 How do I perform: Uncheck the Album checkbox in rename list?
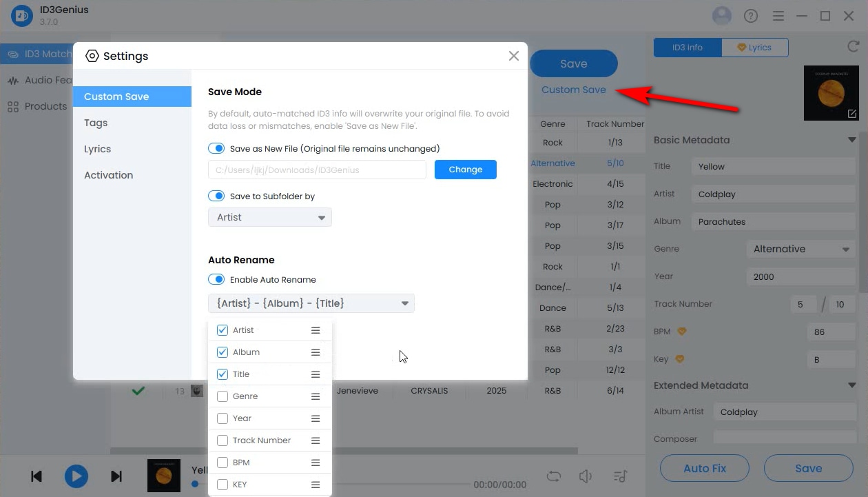pyautogui.click(x=223, y=352)
